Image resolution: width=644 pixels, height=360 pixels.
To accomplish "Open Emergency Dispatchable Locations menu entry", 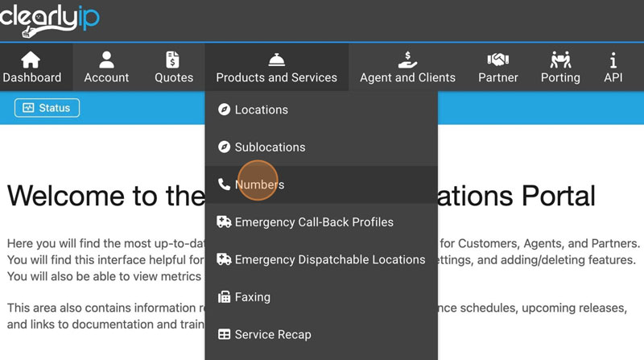I will coord(329,259).
